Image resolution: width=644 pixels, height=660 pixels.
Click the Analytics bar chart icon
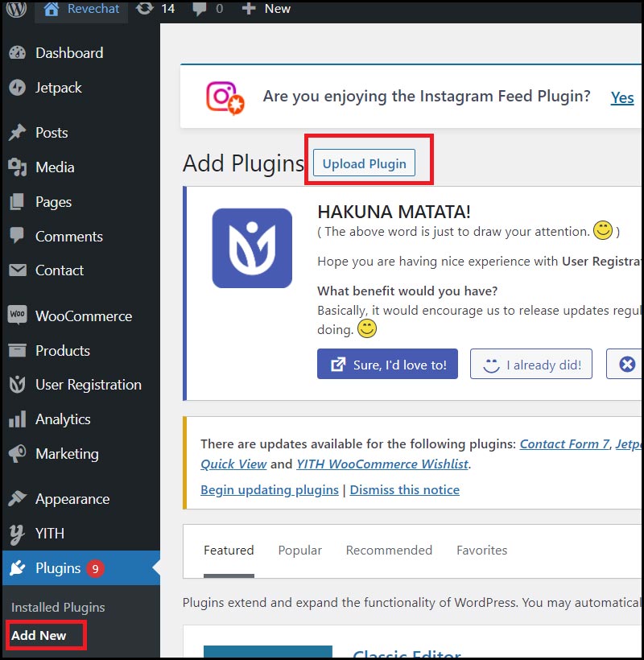click(x=17, y=419)
